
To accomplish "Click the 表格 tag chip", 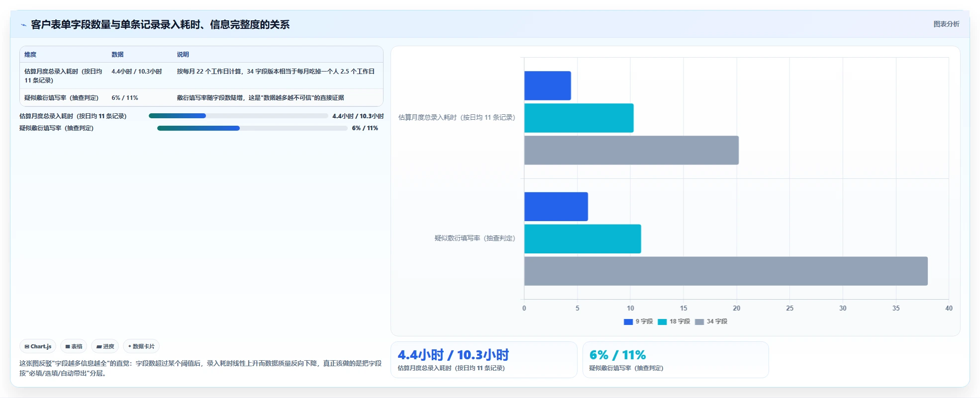I will (74, 346).
